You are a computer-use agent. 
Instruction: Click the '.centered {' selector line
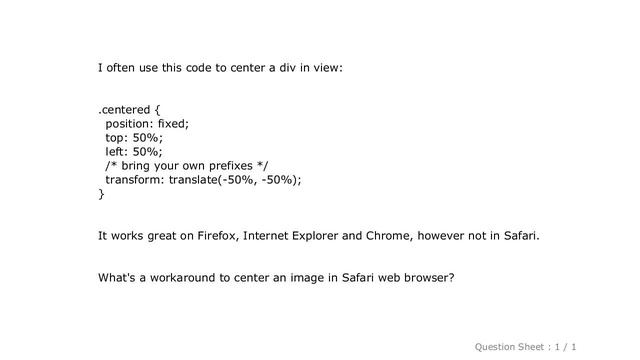(129, 110)
